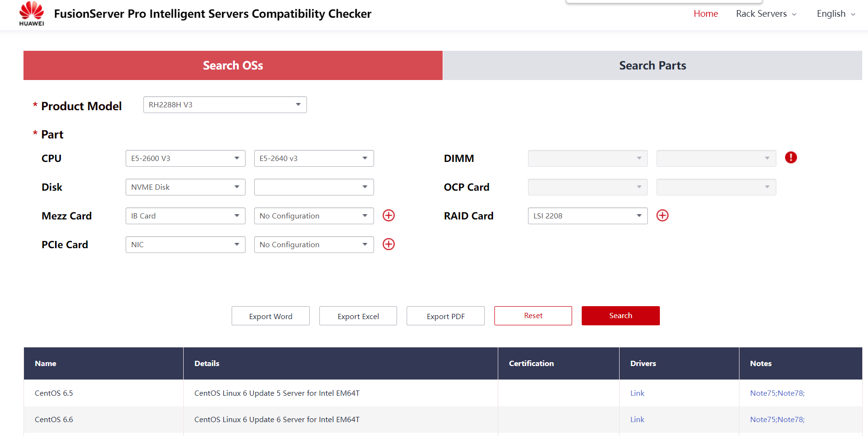Viewport: 868px width, 436px height.
Task: Click the CPU label
Action: point(51,159)
